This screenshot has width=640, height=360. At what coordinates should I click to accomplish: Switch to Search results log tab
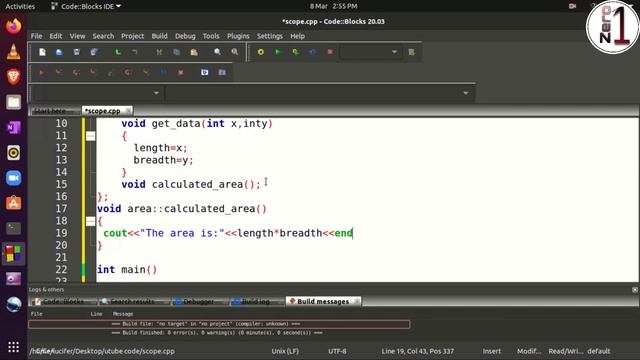click(133, 301)
